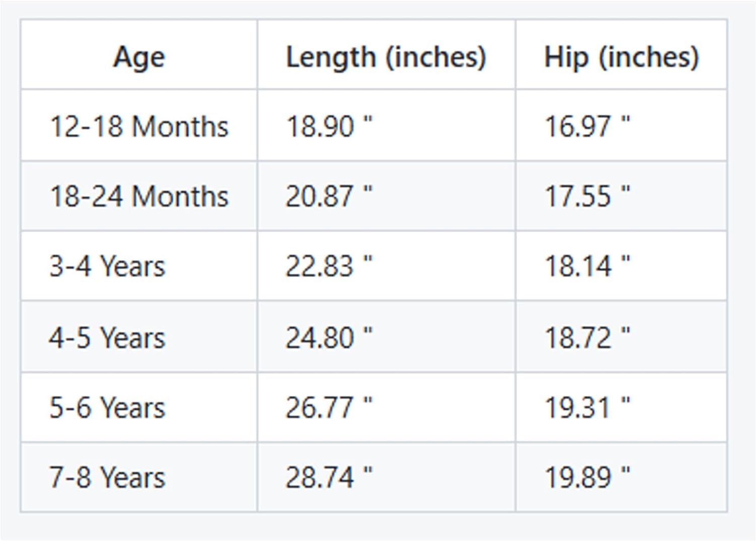Viewport: 756px width, 541px height.
Task: Select the 18-24 Months age cell
Action: 139,196
